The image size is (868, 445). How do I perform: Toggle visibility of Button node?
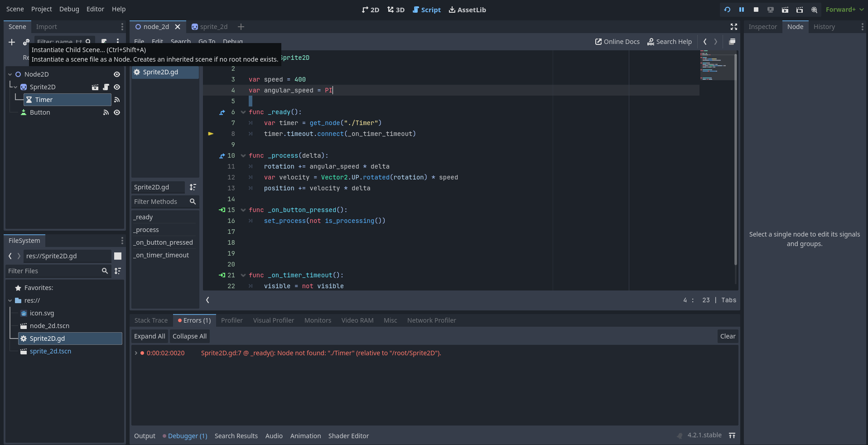point(117,112)
